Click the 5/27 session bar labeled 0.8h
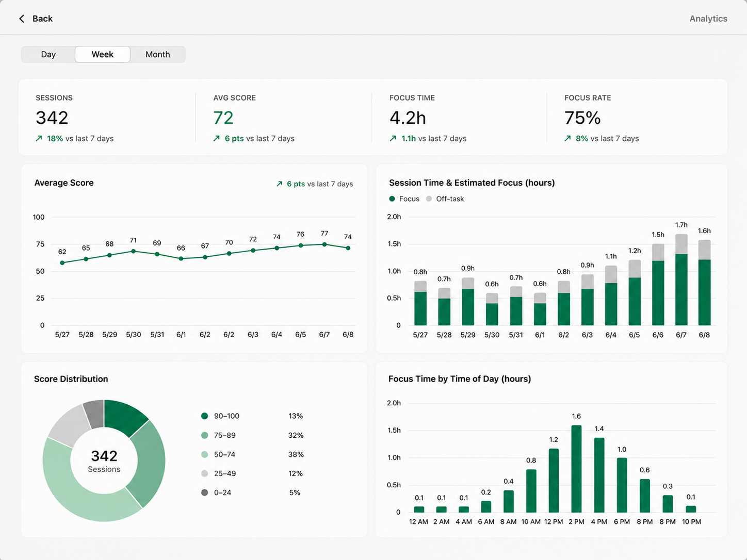This screenshot has width=747, height=560. pos(420,303)
